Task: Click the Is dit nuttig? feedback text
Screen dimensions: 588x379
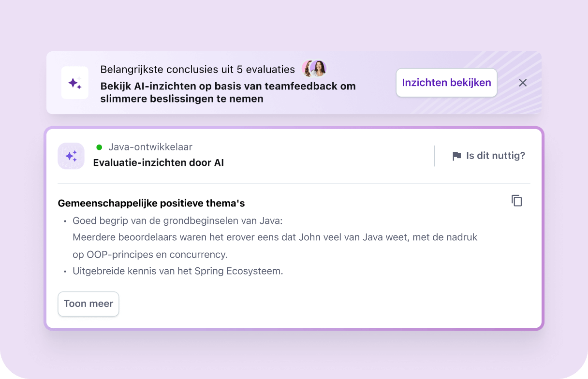Action: tap(495, 156)
